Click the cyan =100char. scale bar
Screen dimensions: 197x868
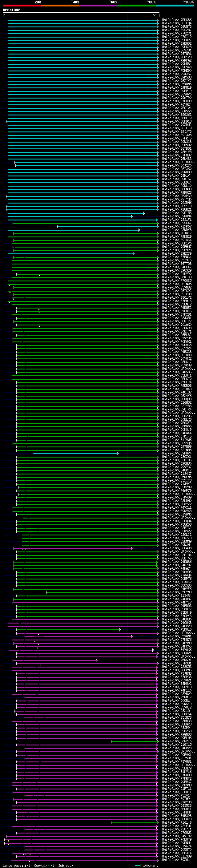(x=138, y=866)
